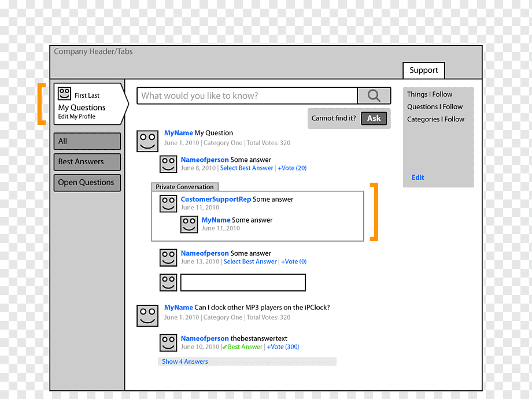Viewport: 532px width, 399px height.
Task: Click avatar beside the iPClock question
Action: point(147,316)
